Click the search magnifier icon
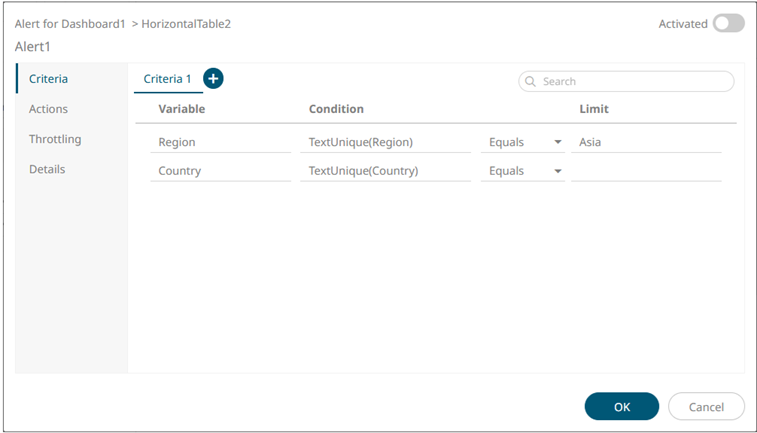 click(530, 82)
